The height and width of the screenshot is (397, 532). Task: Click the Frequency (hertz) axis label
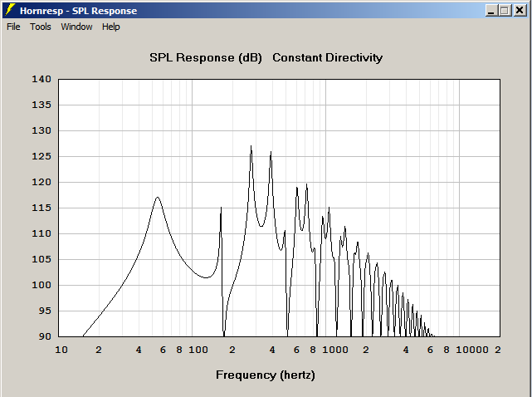[x=266, y=375]
